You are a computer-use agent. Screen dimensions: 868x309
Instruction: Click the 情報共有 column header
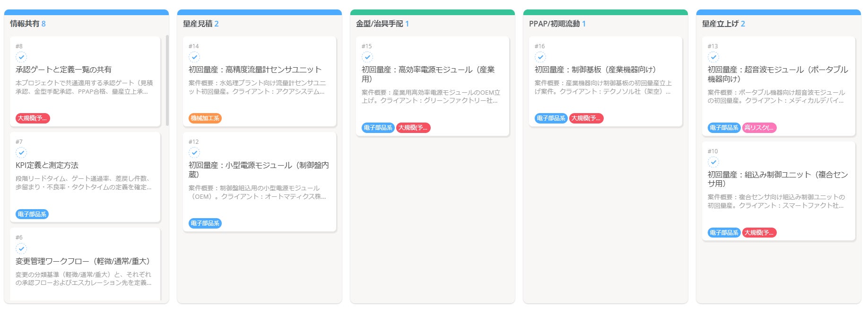click(x=25, y=24)
